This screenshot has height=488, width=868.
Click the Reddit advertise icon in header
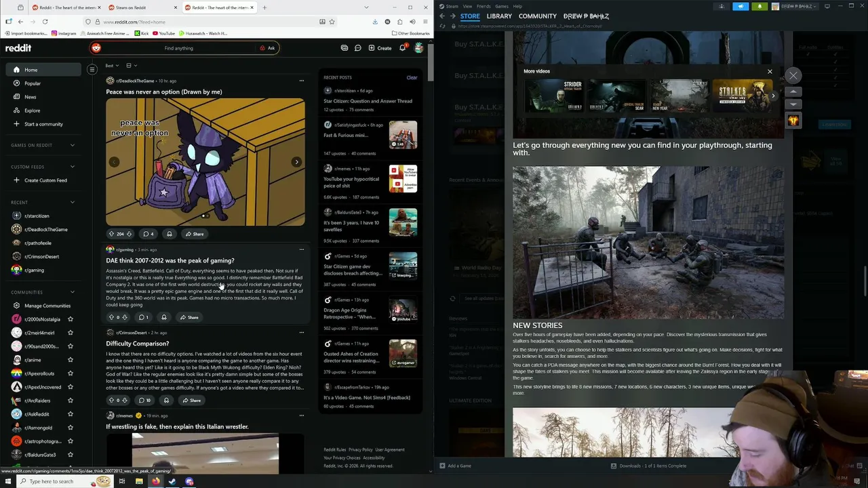click(x=344, y=48)
